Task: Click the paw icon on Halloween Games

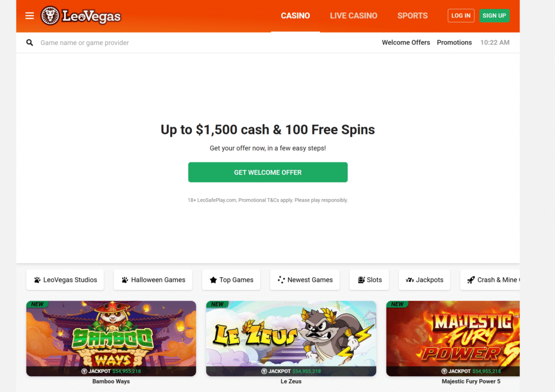Action: pos(125,280)
